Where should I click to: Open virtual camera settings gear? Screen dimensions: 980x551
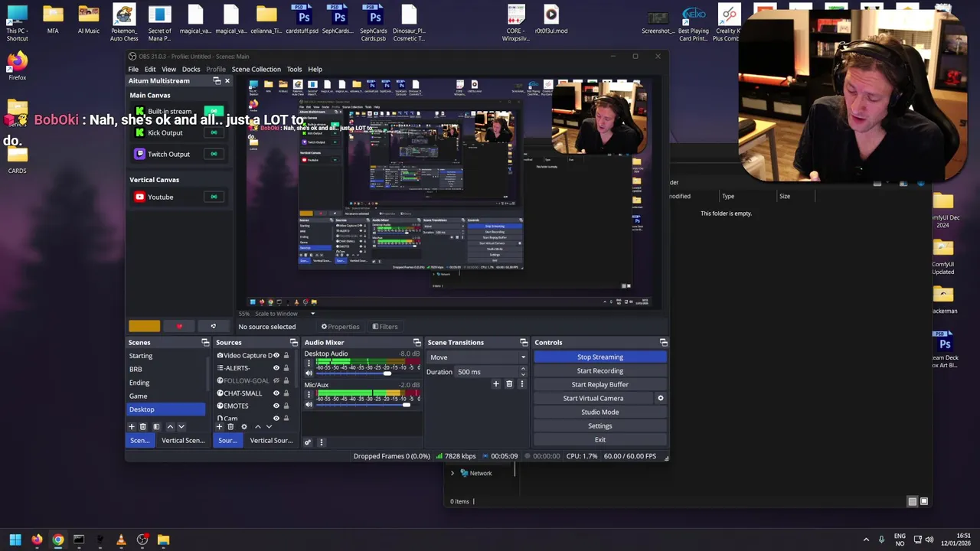point(661,398)
